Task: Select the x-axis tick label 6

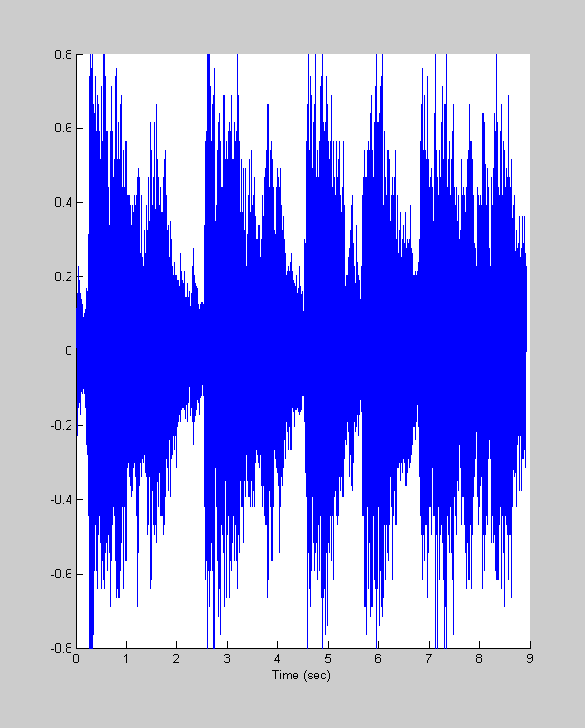Action: coord(378,658)
